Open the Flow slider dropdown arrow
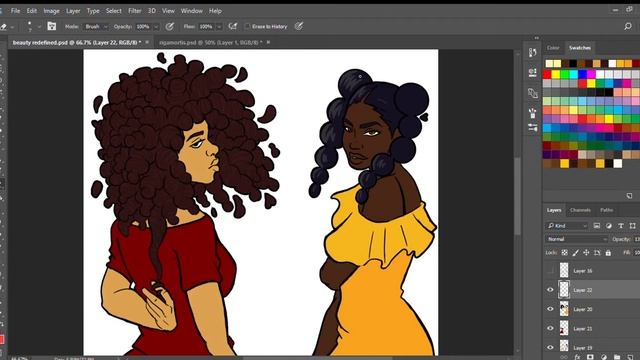The height and width of the screenshot is (360, 640). (219, 27)
